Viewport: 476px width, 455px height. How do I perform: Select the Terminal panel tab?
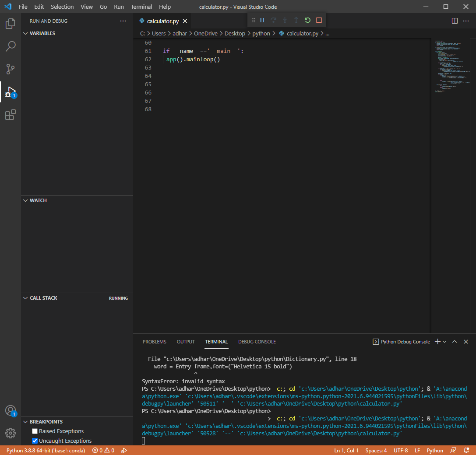(x=216, y=342)
